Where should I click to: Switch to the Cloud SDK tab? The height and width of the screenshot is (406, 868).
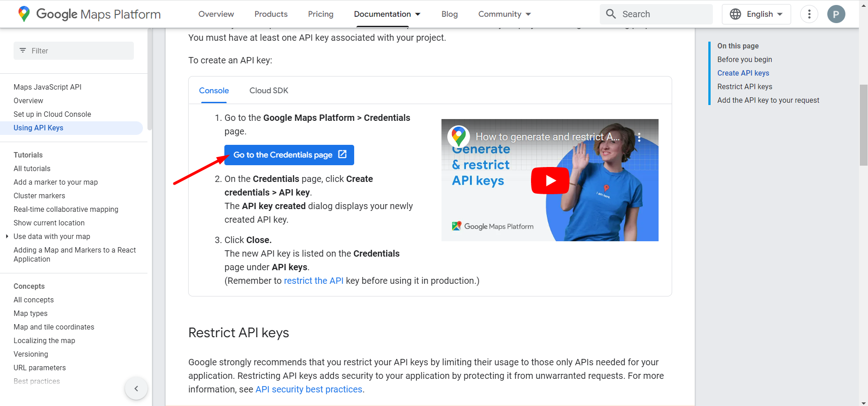pos(269,91)
